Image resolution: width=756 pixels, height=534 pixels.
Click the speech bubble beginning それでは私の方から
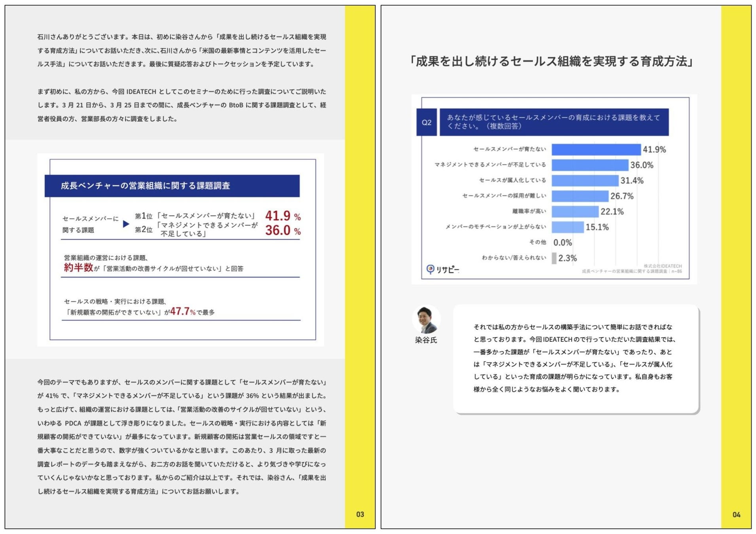tap(576, 359)
